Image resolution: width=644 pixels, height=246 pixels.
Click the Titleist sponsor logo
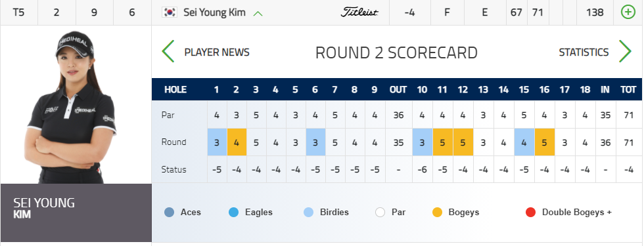point(359,12)
